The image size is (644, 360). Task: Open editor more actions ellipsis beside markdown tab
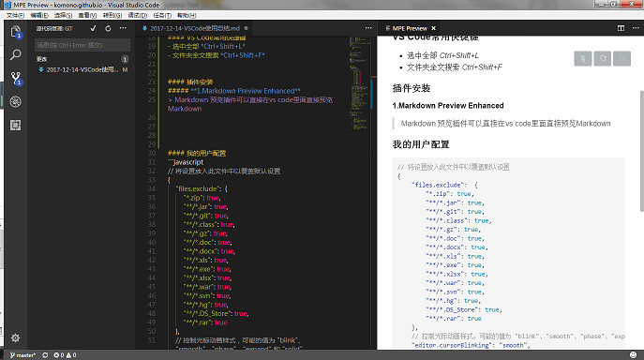click(368, 28)
